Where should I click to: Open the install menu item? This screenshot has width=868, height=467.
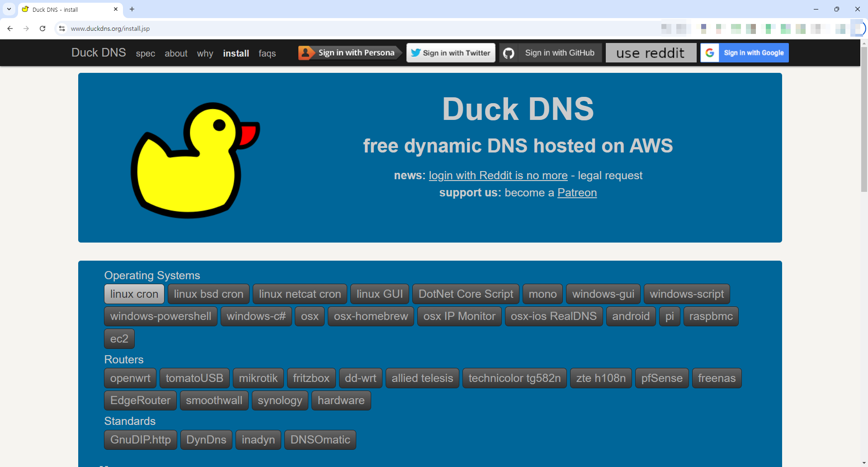point(236,53)
